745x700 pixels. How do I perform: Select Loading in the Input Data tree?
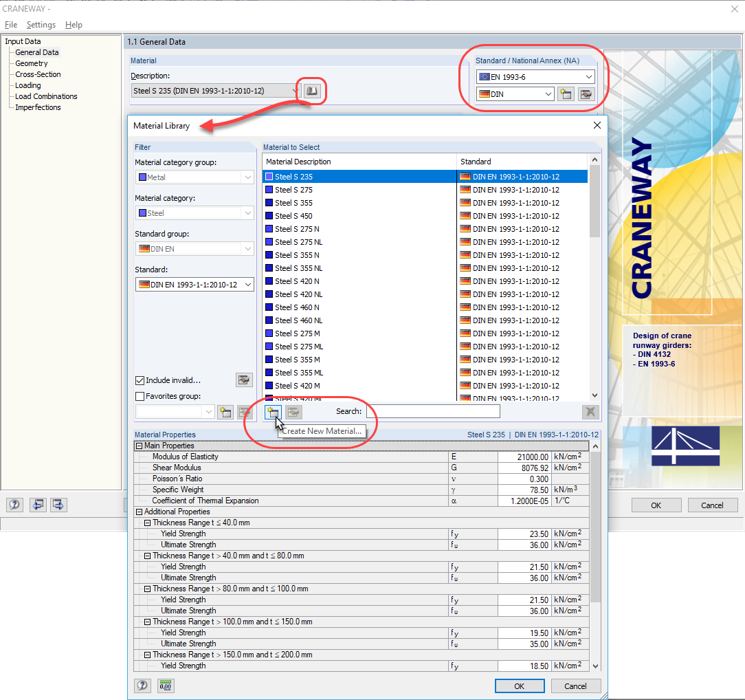click(x=28, y=85)
